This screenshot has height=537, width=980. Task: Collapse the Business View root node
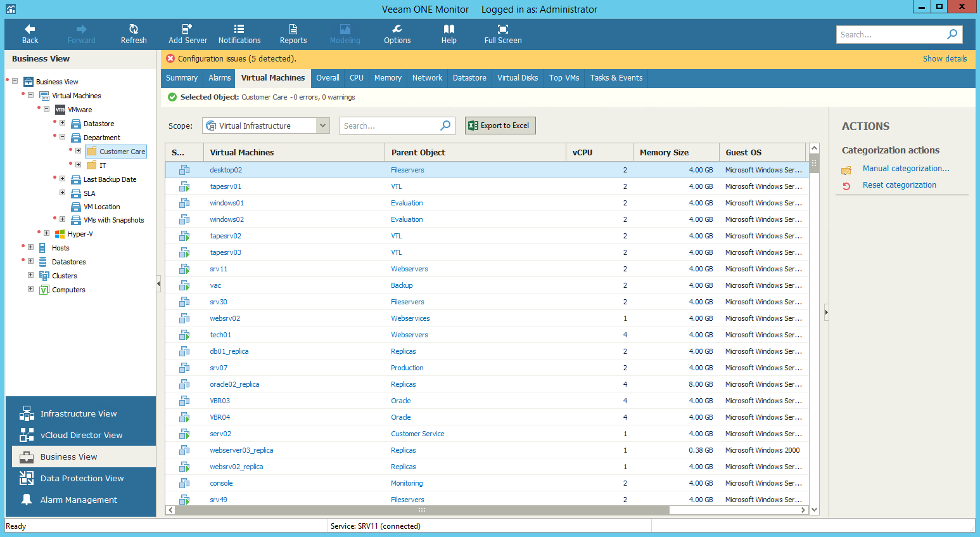click(x=15, y=81)
